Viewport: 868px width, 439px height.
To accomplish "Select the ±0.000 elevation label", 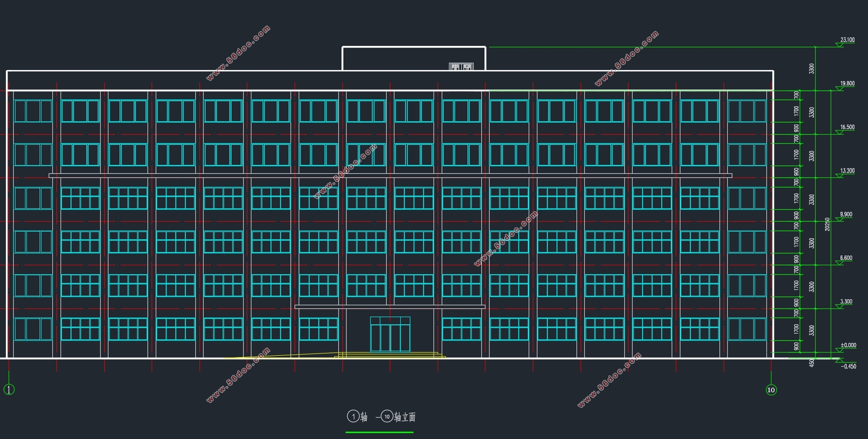I will [x=848, y=345].
